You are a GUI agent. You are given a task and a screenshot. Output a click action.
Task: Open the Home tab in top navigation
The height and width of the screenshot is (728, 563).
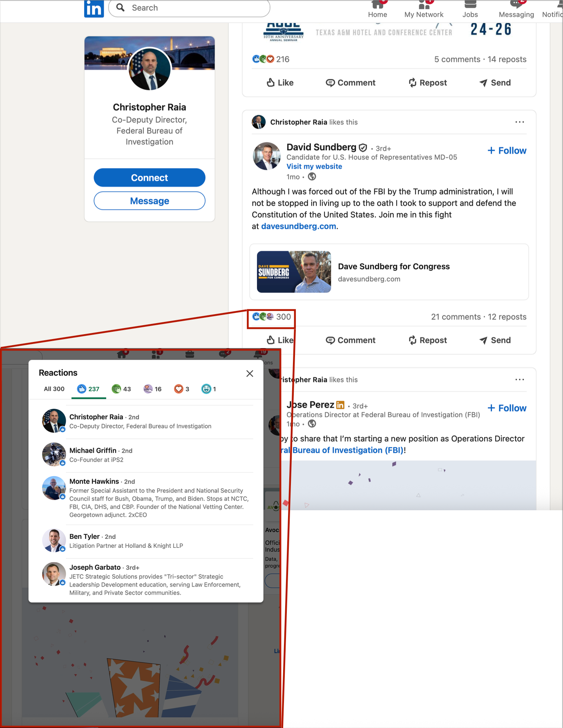378,9
